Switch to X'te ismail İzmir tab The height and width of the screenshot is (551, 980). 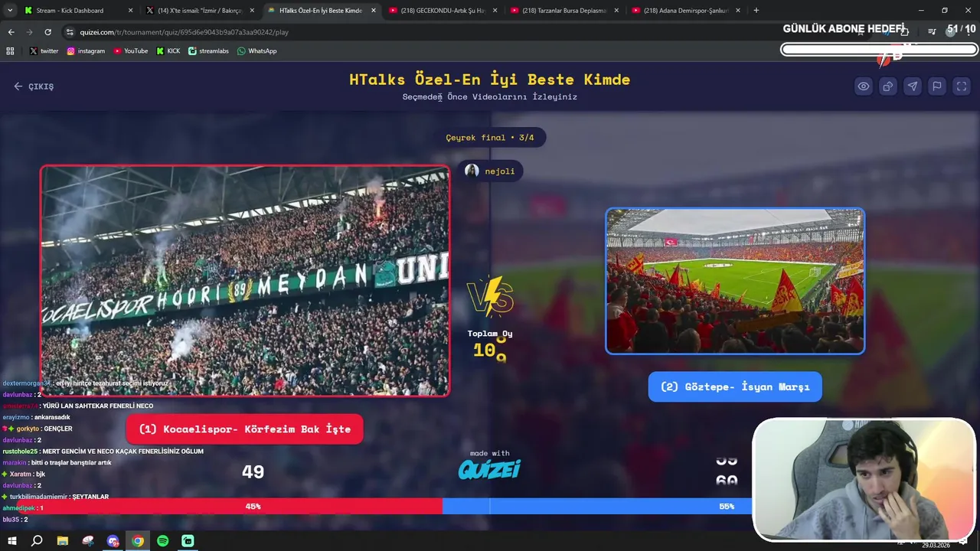(199, 11)
